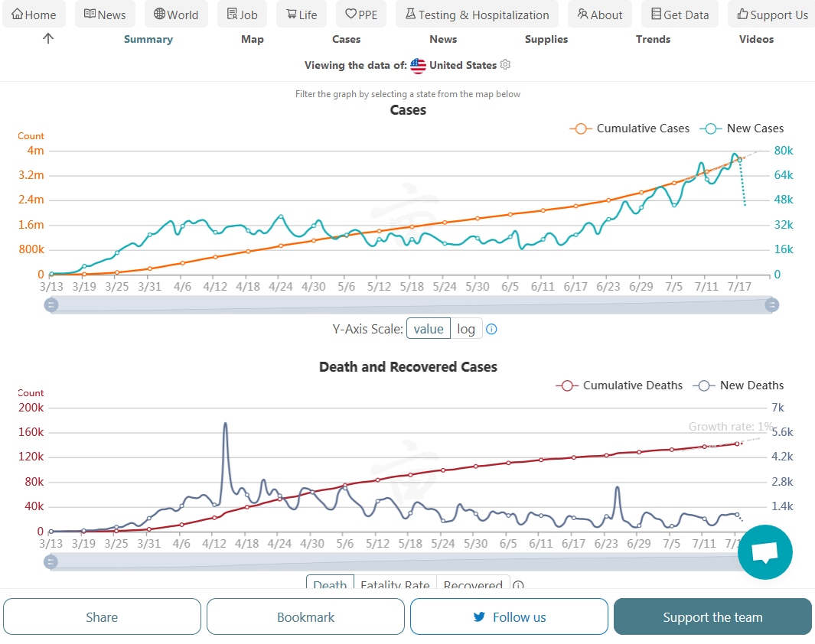This screenshot has width=815, height=644.
Task: Open the Life page with cart icon
Action: (302, 15)
